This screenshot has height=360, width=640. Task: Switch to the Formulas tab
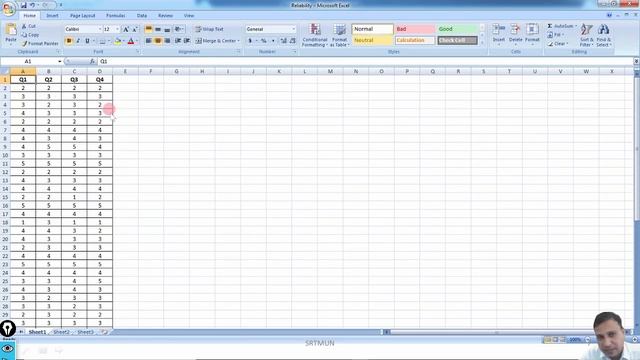[116, 16]
